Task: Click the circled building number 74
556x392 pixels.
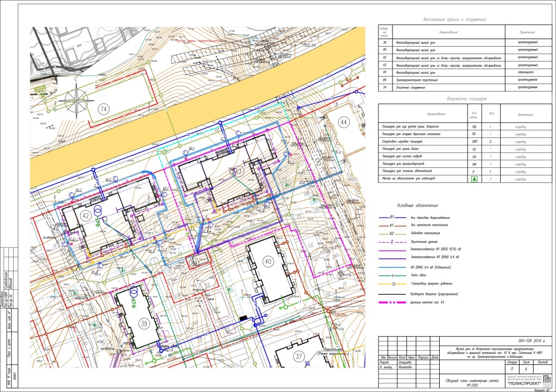Action: tap(103, 109)
